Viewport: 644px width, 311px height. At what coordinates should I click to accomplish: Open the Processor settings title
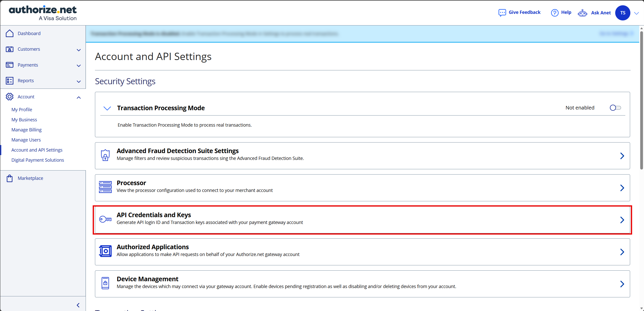pyautogui.click(x=131, y=183)
